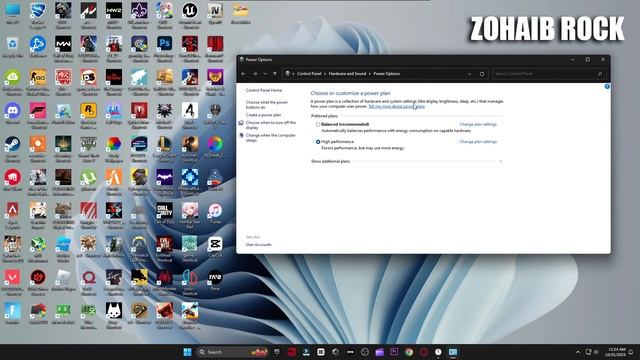Select the High performance power plan
The height and width of the screenshot is (360, 640).
click(318, 142)
